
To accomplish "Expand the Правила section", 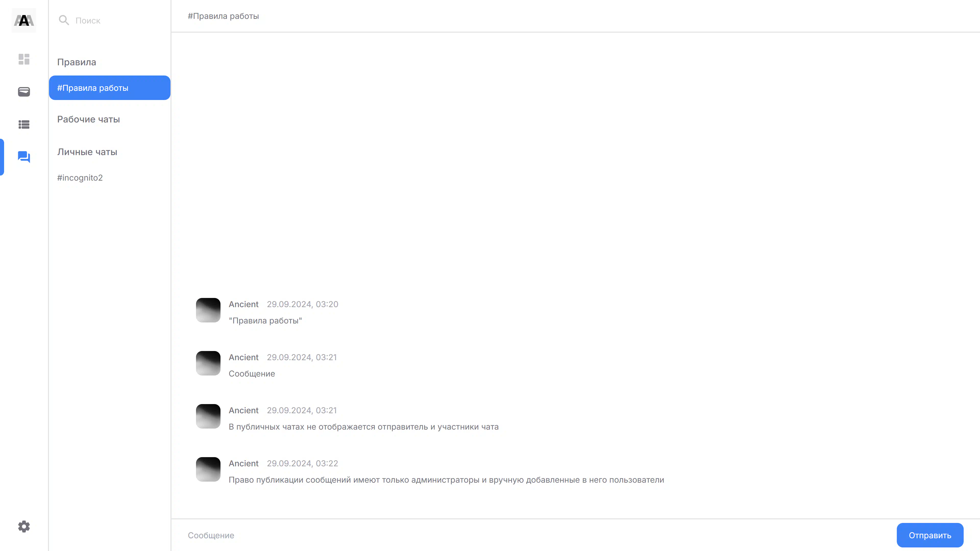I will [x=77, y=62].
